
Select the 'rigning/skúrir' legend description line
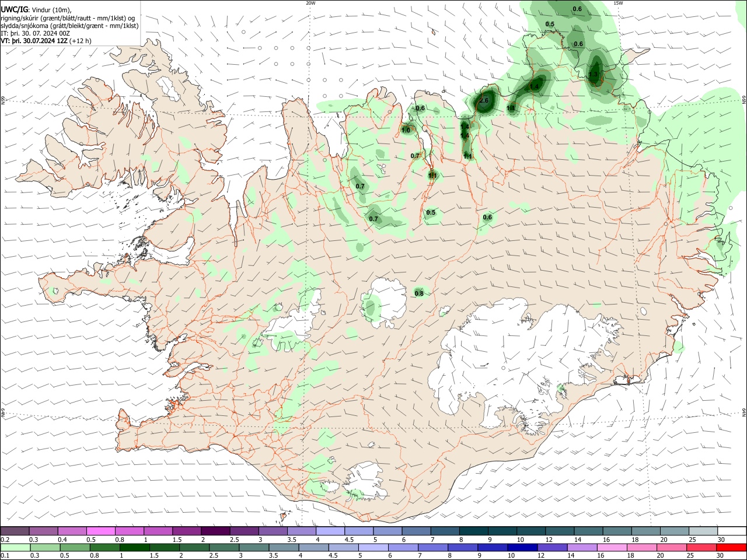click(68, 18)
